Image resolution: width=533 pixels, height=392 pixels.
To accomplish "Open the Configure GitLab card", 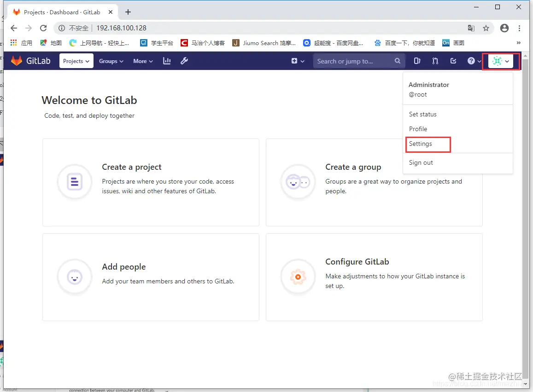I will click(374, 277).
